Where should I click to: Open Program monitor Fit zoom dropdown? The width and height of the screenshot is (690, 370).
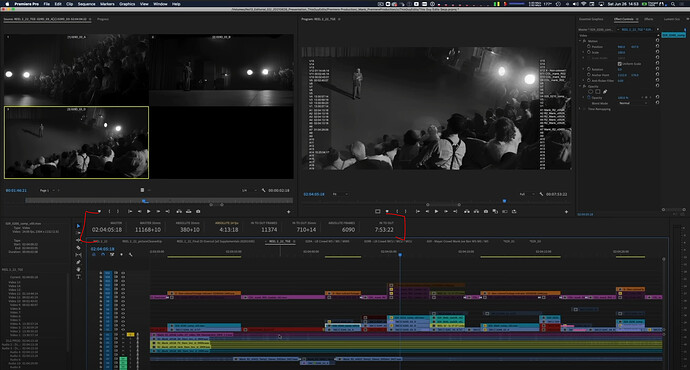click(340, 194)
